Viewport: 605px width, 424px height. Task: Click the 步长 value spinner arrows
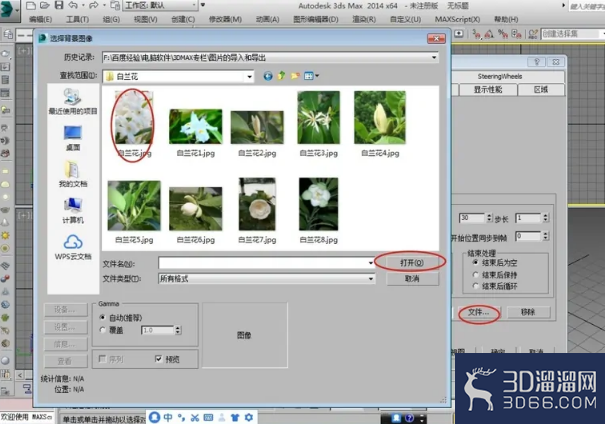[x=545, y=218]
